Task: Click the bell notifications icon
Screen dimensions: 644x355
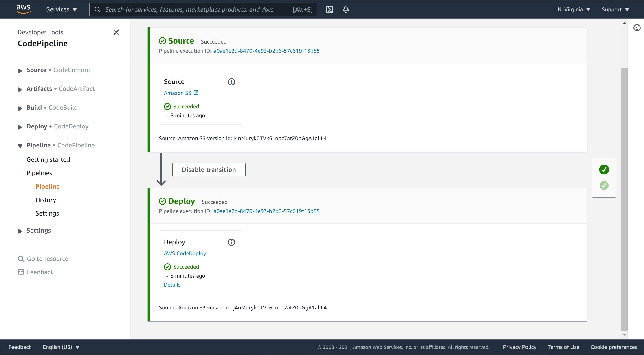Action: point(346,9)
